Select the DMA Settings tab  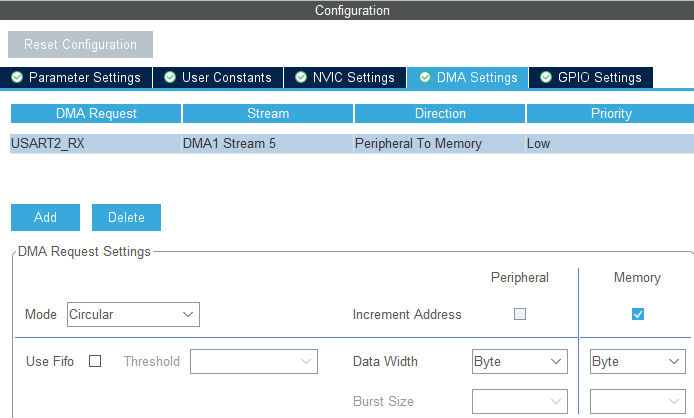coord(467,77)
